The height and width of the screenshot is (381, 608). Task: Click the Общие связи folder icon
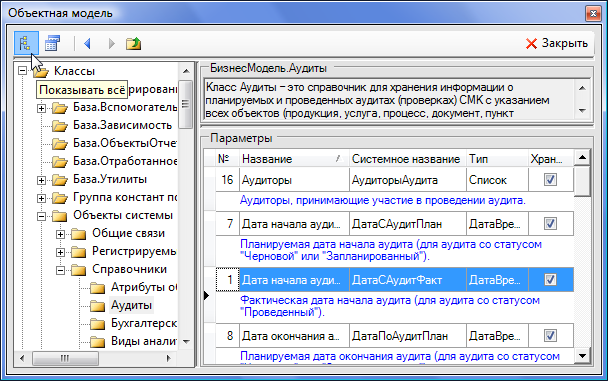coord(79,234)
